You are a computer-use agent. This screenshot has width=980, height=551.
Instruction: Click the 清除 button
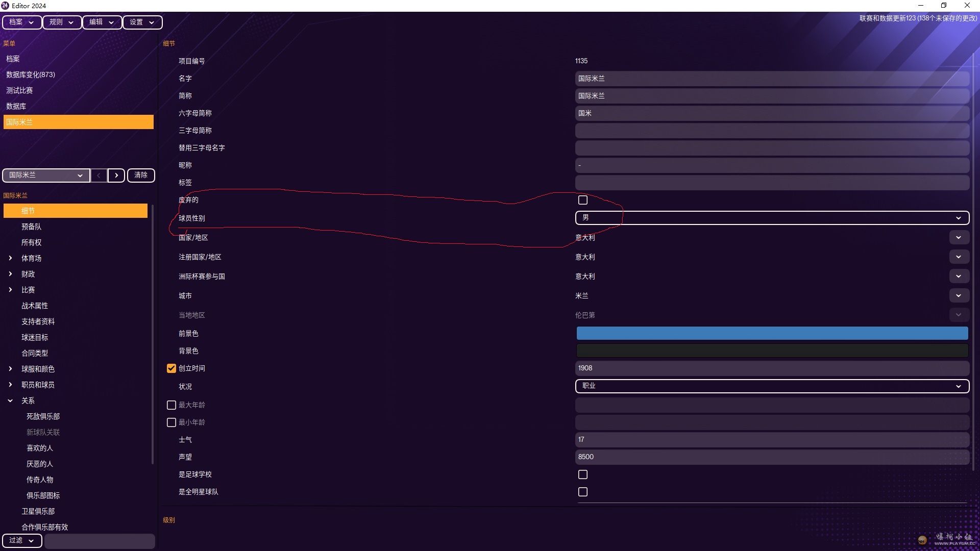141,176
